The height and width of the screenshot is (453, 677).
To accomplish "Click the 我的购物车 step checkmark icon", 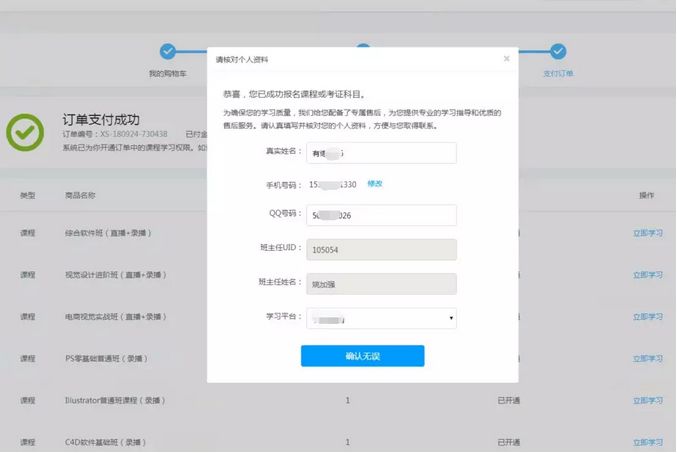I will [x=168, y=51].
